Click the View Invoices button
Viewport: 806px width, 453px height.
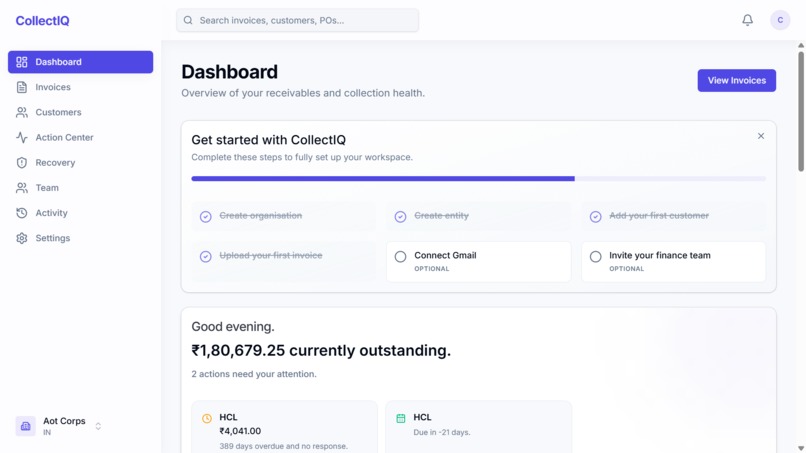click(737, 80)
